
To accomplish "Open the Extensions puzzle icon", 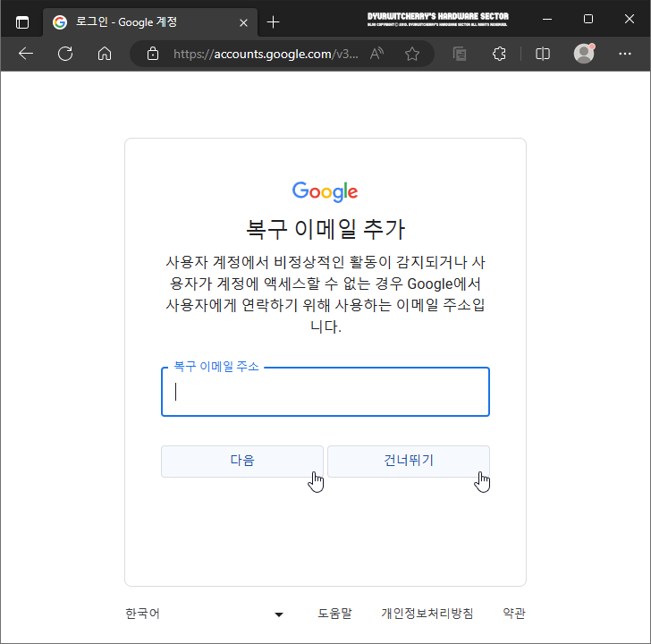I will coord(499,54).
